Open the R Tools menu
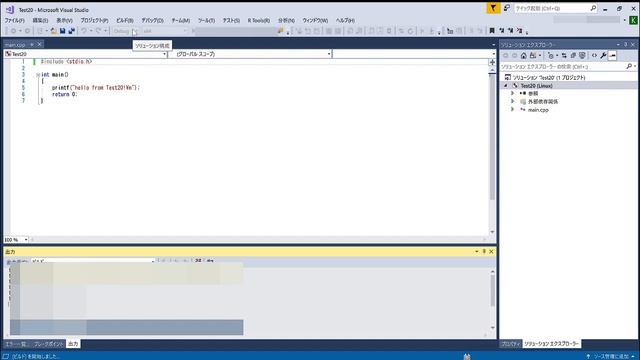Viewport: 640px width, 360px height. (x=258, y=20)
